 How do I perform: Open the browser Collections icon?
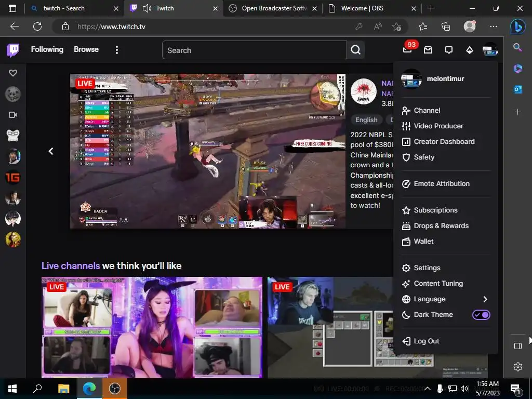(446, 26)
